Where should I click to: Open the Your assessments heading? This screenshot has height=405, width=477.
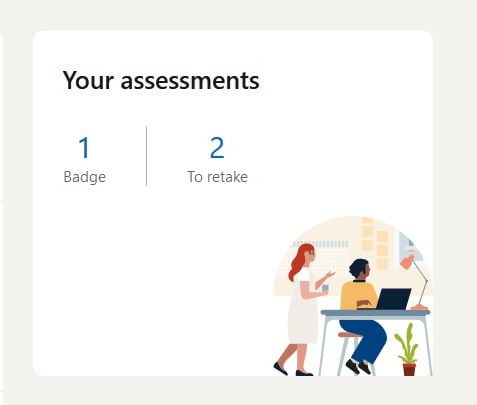[x=161, y=81]
